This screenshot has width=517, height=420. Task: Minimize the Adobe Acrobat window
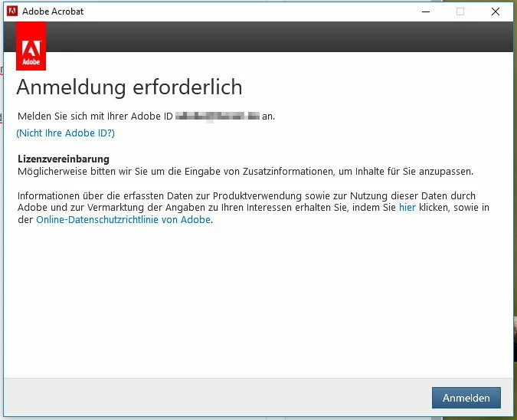point(426,11)
